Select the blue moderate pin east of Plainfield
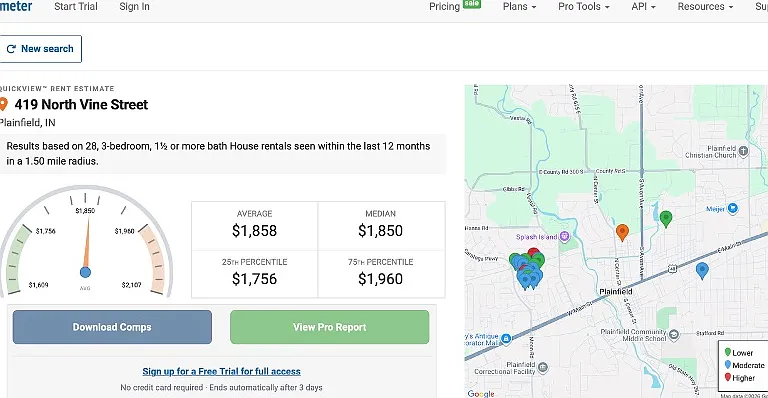 click(x=702, y=270)
